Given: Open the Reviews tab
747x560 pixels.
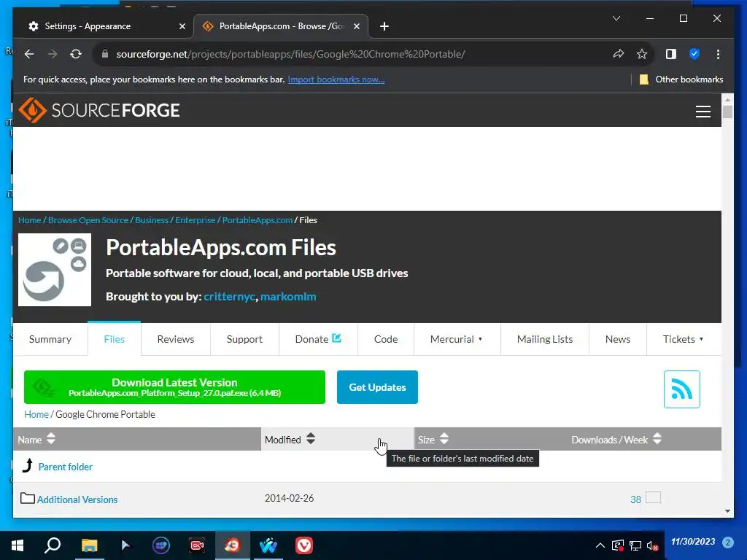Looking at the screenshot, I should click(x=175, y=339).
